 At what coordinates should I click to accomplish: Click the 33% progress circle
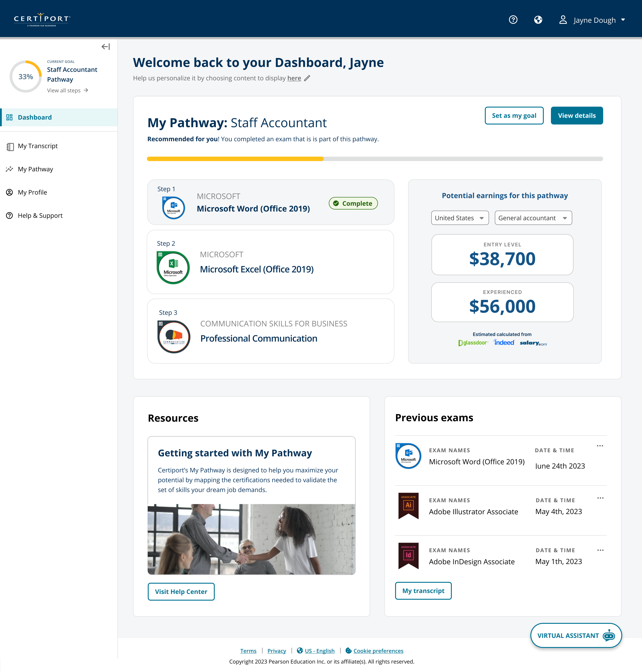pyautogui.click(x=26, y=77)
